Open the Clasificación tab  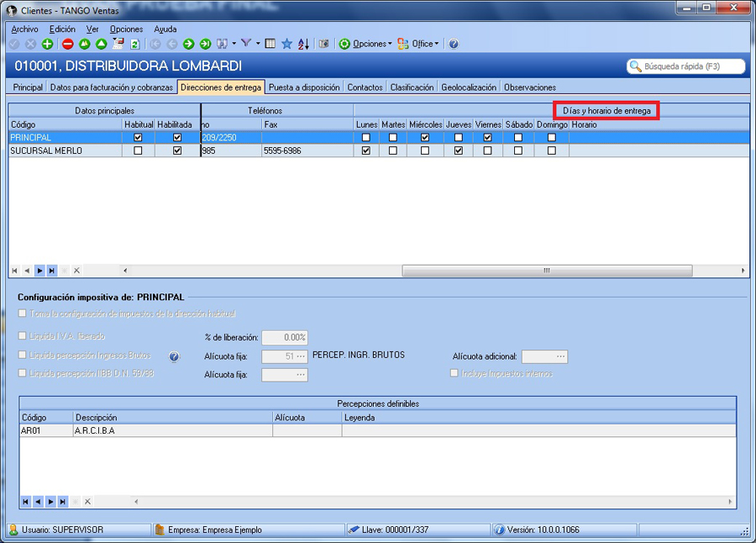412,87
